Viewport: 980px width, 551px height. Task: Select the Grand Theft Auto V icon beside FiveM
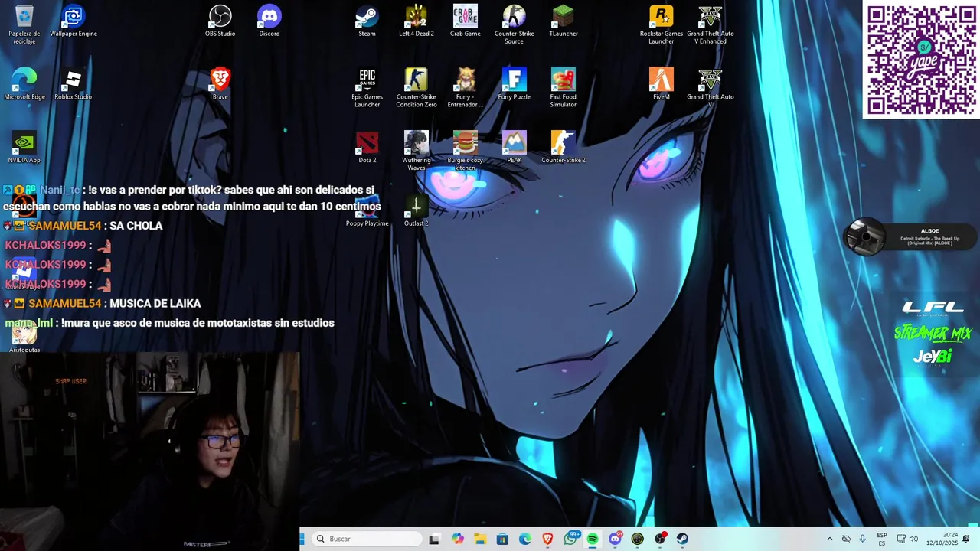point(710,86)
